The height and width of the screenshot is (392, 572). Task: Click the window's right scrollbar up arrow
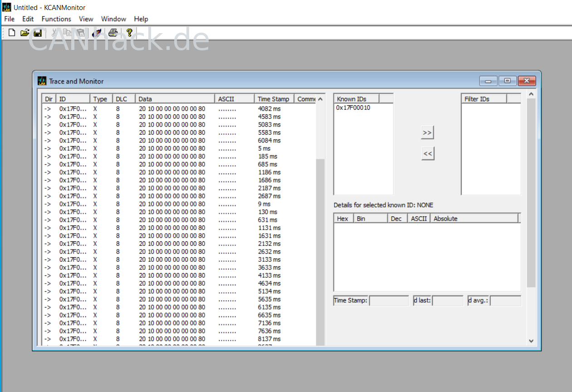531,94
